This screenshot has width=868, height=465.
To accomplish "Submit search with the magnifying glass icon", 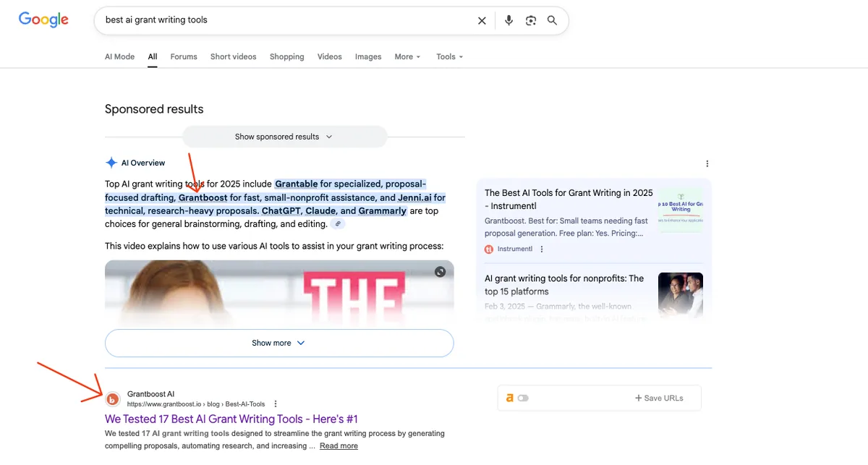I will click(x=553, y=20).
